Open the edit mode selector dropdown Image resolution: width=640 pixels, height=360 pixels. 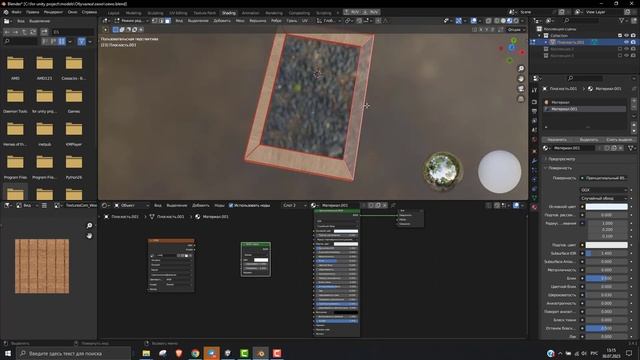131,20
